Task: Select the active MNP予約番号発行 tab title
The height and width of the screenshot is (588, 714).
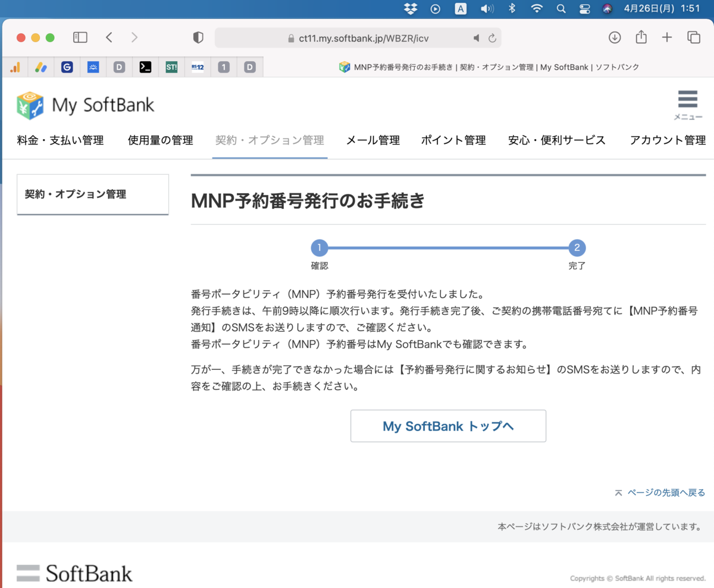Action: pos(489,67)
